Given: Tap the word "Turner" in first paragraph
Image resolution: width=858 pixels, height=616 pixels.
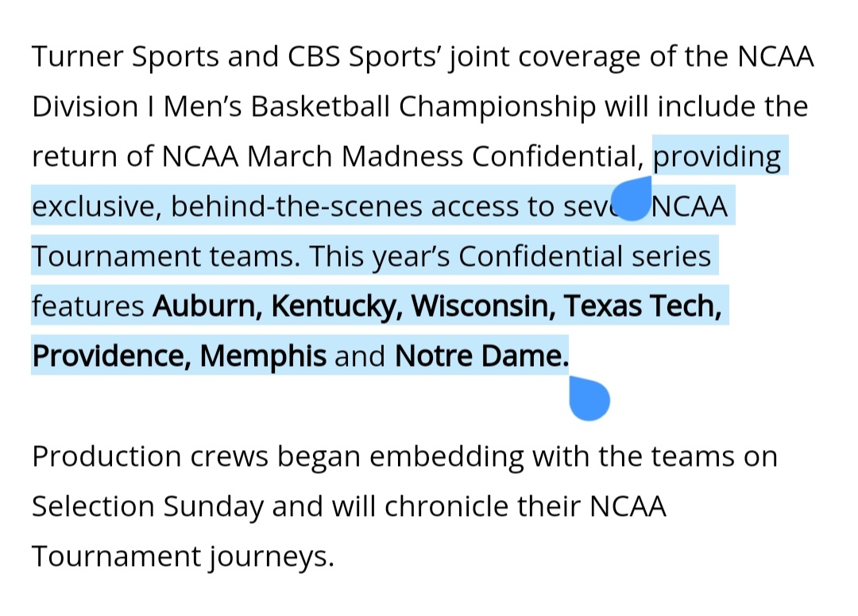Looking at the screenshot, I should tap(78, 56).
